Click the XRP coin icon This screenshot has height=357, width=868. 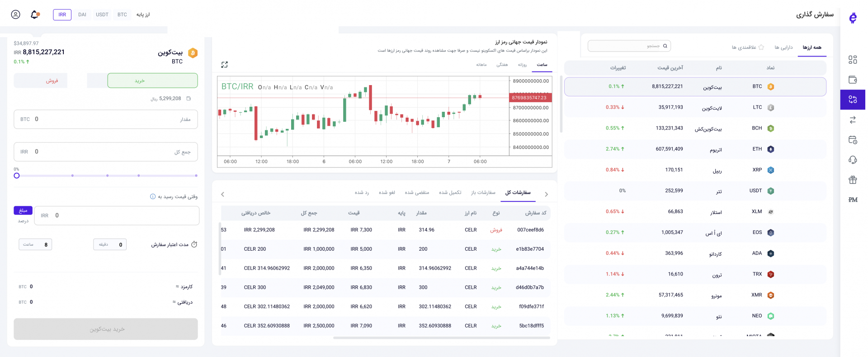click(x=771, y=170)
